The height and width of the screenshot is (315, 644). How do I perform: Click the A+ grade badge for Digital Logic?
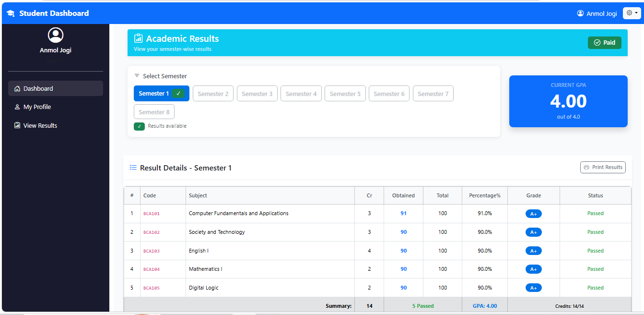(x=534, y=288)
